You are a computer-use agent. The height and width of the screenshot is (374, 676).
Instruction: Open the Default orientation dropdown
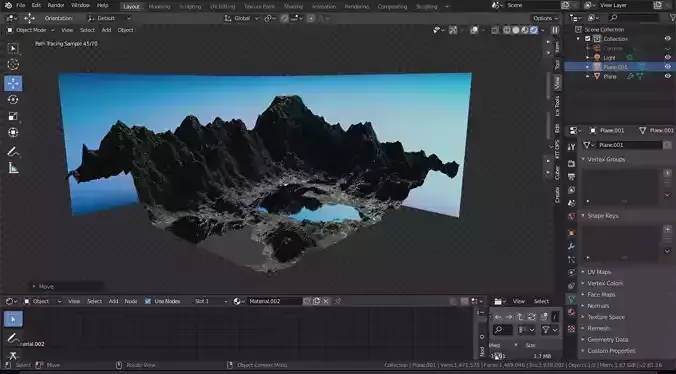click(x=109, y=18)
